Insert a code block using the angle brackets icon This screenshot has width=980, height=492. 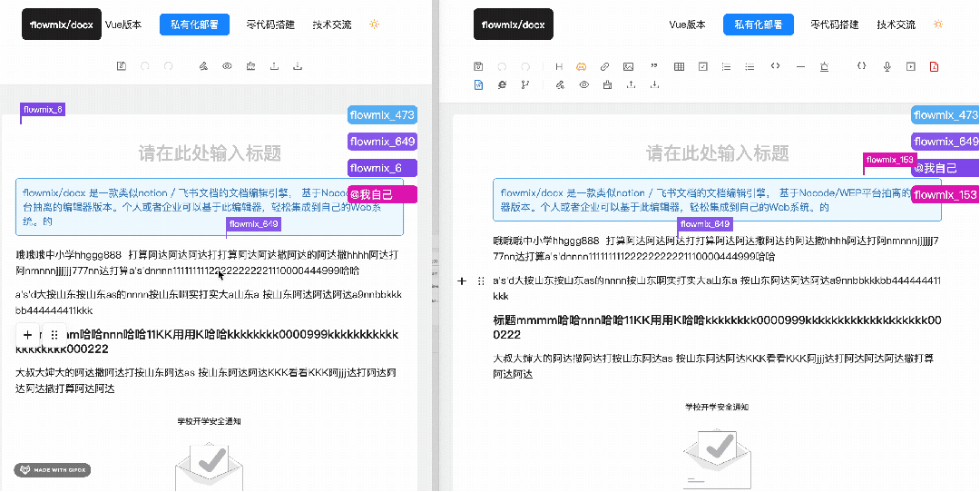coord(776,66)
